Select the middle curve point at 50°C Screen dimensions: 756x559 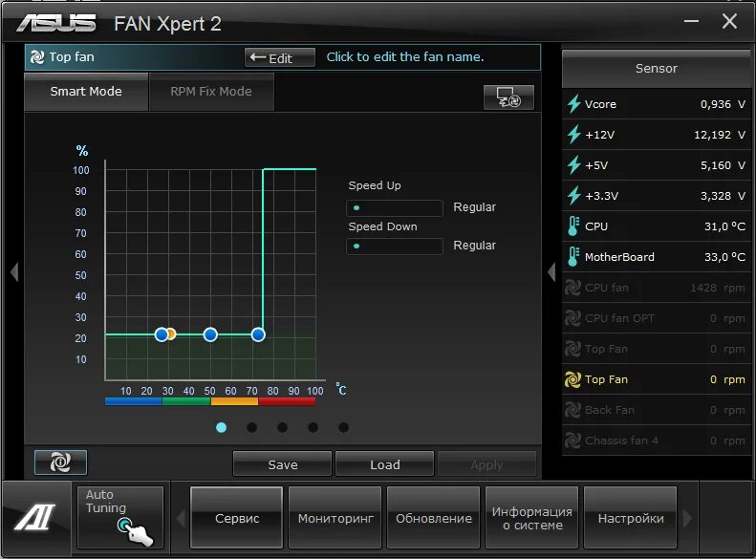tap(210, 334)
